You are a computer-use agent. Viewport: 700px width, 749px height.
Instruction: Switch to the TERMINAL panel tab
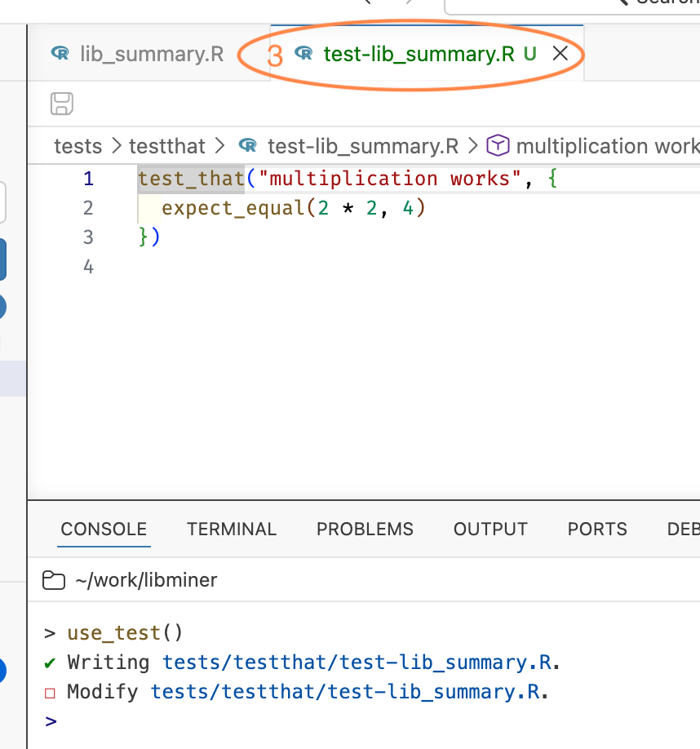coord(232,530)
